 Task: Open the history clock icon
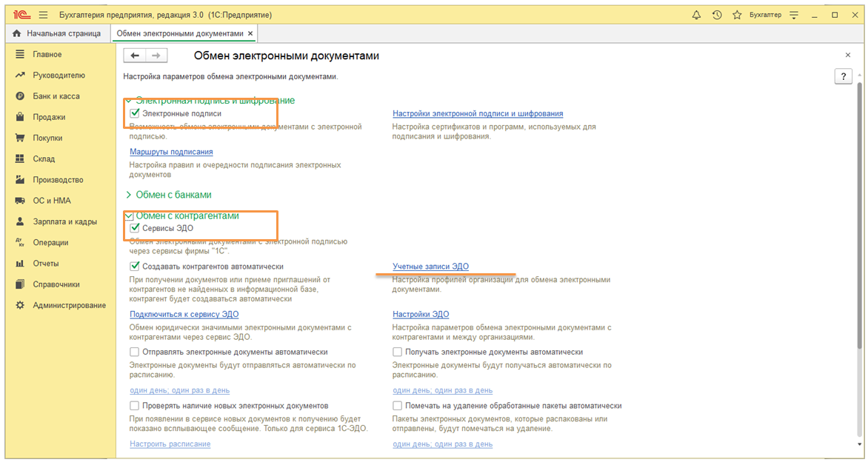[x=716, y=15]
